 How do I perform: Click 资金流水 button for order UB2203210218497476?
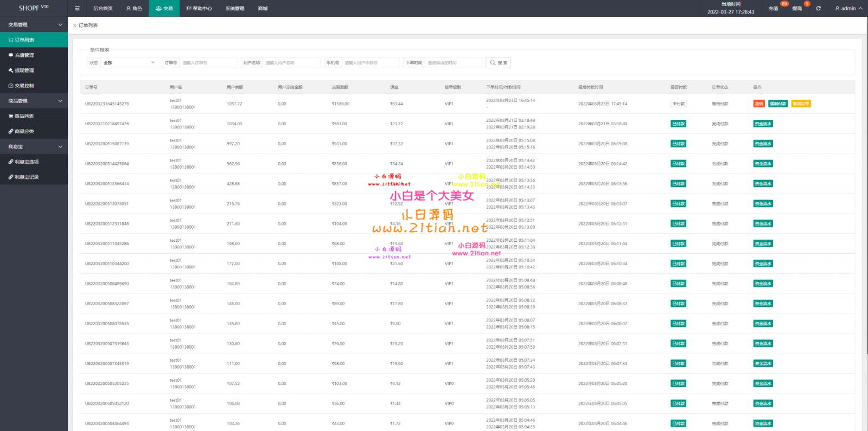763,124
